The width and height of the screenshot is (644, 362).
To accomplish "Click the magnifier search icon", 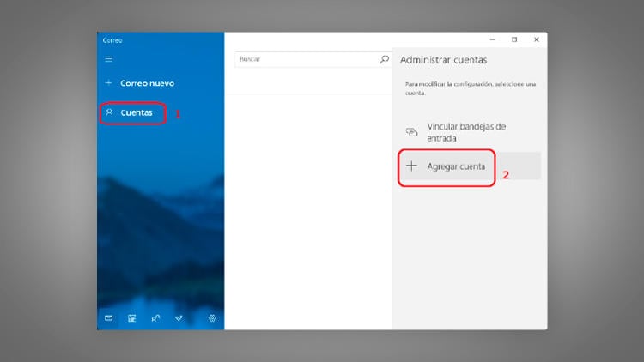I will 384,59.
